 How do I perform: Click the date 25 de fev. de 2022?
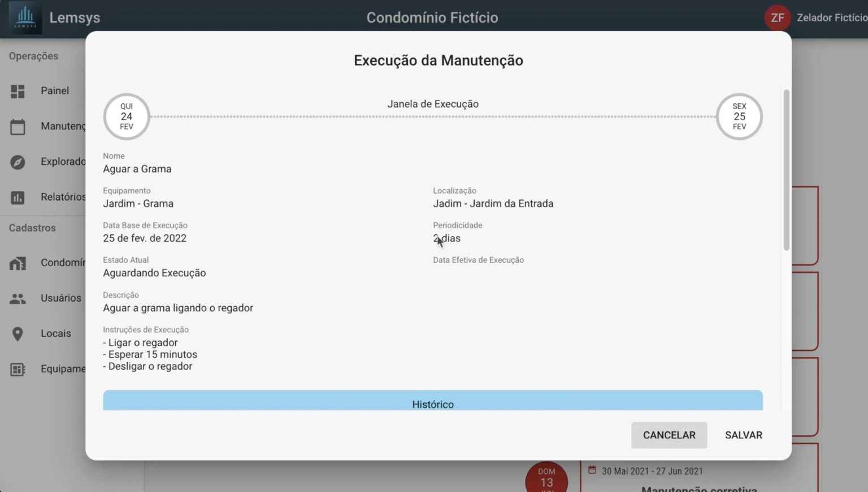pos(145,238)
